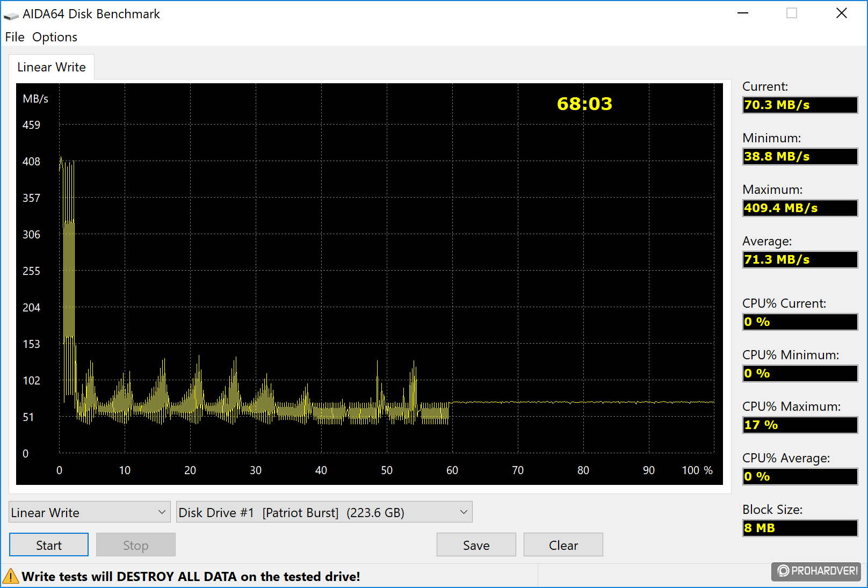Image resolution: width=868 pixels, height=588 pixels.
Task: Click the Start button
Action: pos(49,545)
